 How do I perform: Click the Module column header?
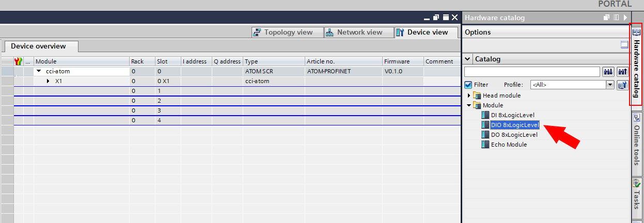pyautogui.click(x=81, y=61)
